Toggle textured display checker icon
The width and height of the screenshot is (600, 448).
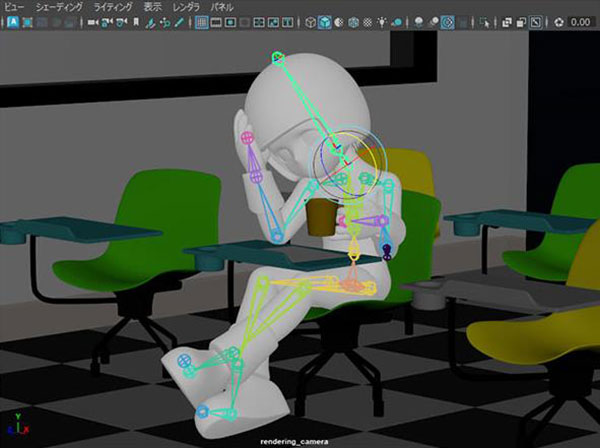(x=367, y=21)
